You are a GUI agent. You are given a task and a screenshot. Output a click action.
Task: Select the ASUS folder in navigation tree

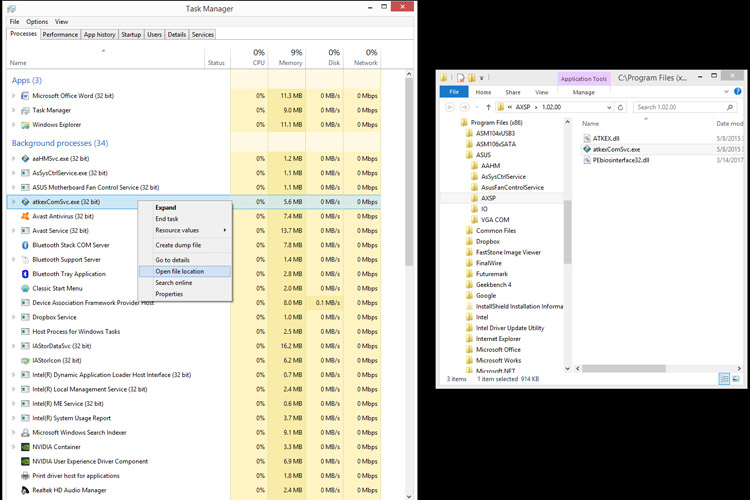pyautogui.click(x=483, y=155)
